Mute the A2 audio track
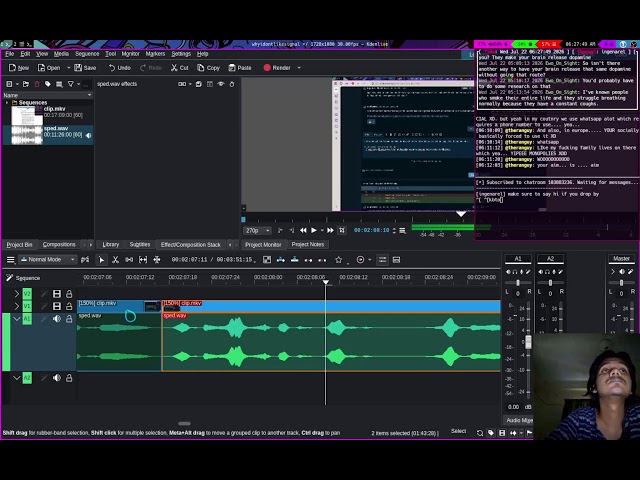 pos(57,378)
